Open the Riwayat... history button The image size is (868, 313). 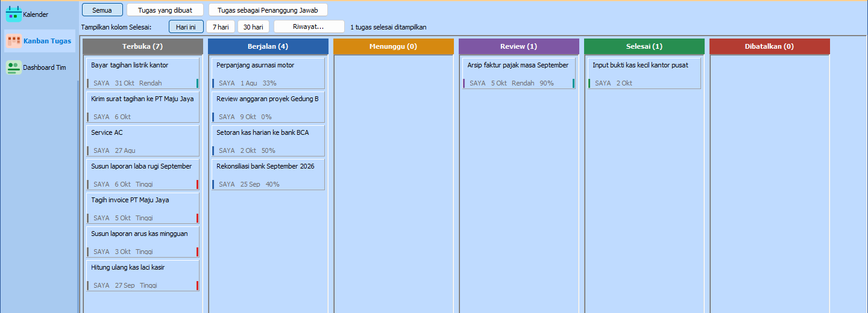(309, 26)
